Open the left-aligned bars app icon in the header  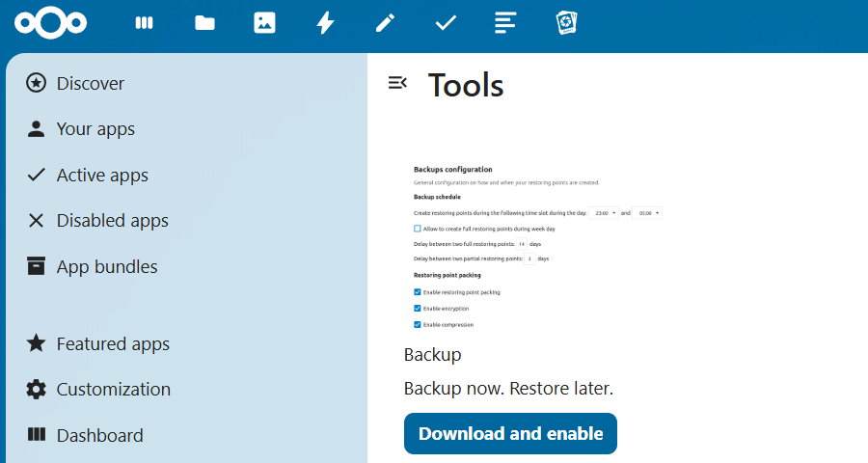(x=505, y=23)
